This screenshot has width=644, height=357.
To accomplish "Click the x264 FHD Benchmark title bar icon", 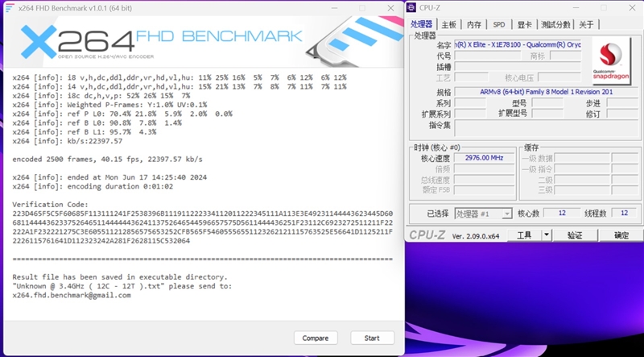I will tap(10, 8).
